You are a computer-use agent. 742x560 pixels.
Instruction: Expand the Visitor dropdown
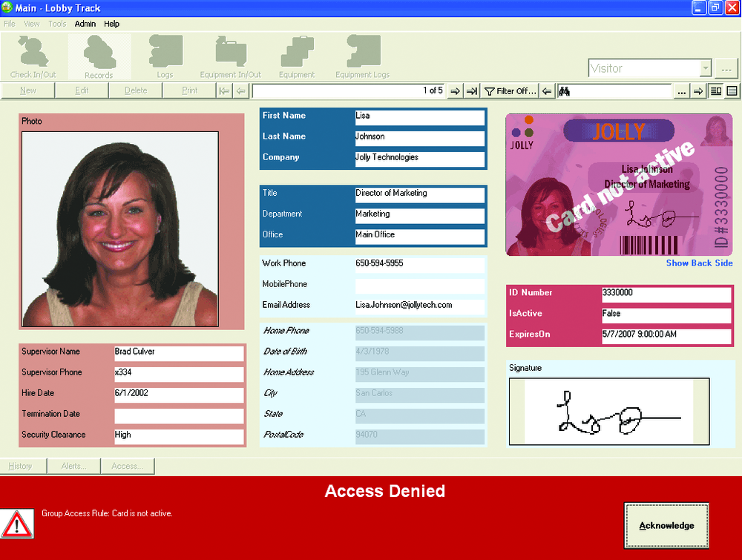(x=705, y=68)
